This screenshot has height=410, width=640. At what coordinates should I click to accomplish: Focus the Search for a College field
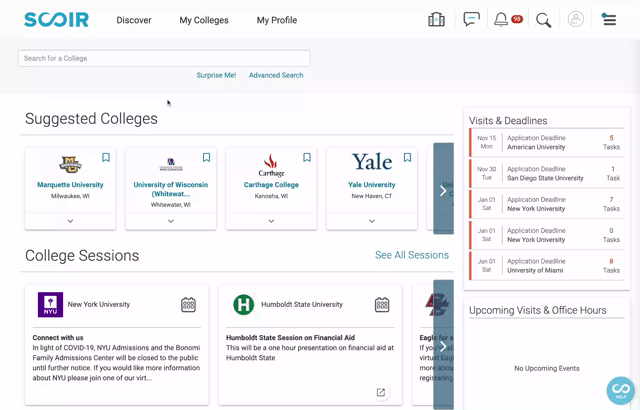pyautogui.click(x=164, y=58)
